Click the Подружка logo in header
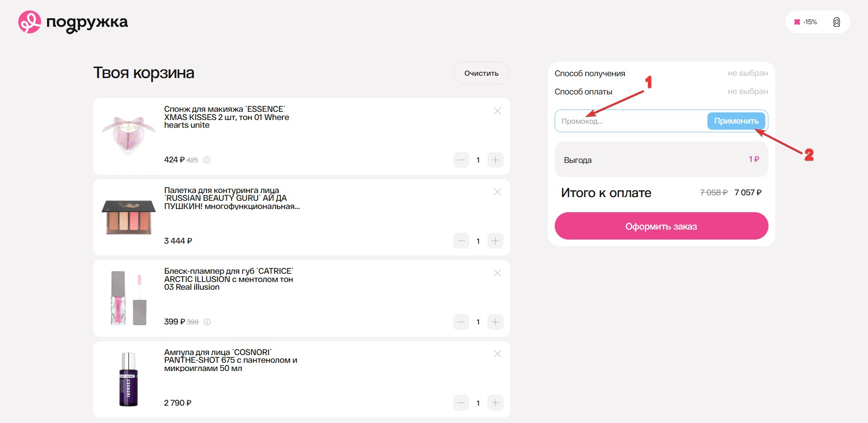Screen dimensions: 868x423 click(73, 22)
